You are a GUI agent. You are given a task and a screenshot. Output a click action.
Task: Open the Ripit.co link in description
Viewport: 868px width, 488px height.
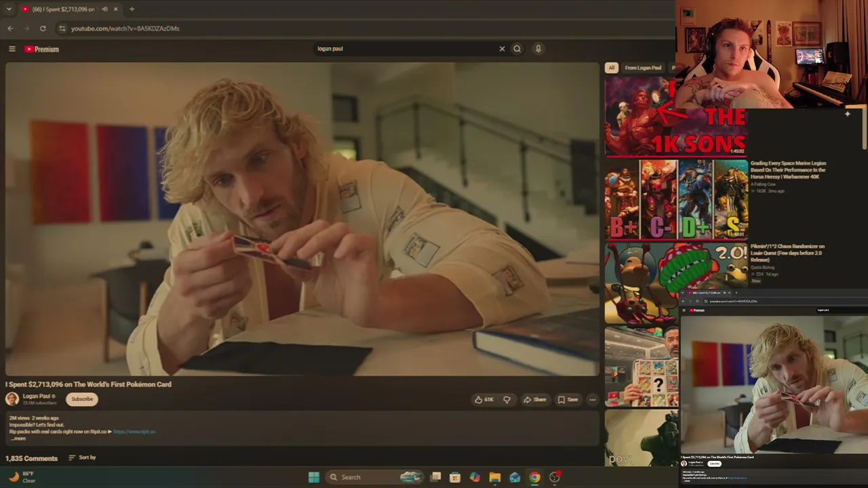tap(134, 432)
